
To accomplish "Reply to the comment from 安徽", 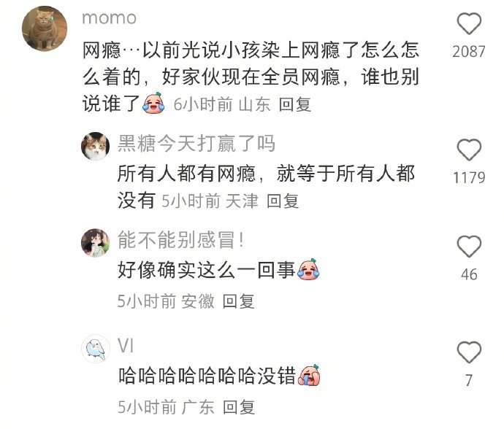I will pos(239,301).
